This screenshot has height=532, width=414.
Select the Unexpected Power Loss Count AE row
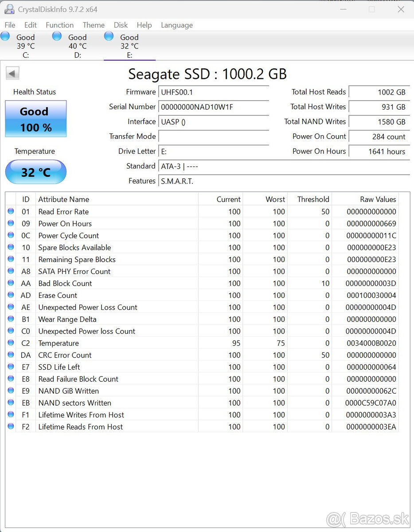click(202, 307)
